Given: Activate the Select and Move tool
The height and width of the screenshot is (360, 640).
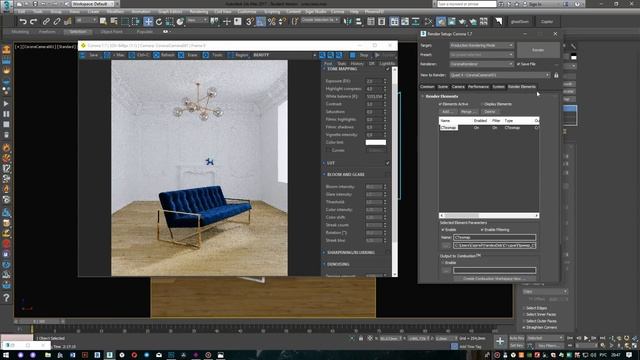Looking at the screenshot, I should (148, 22).
